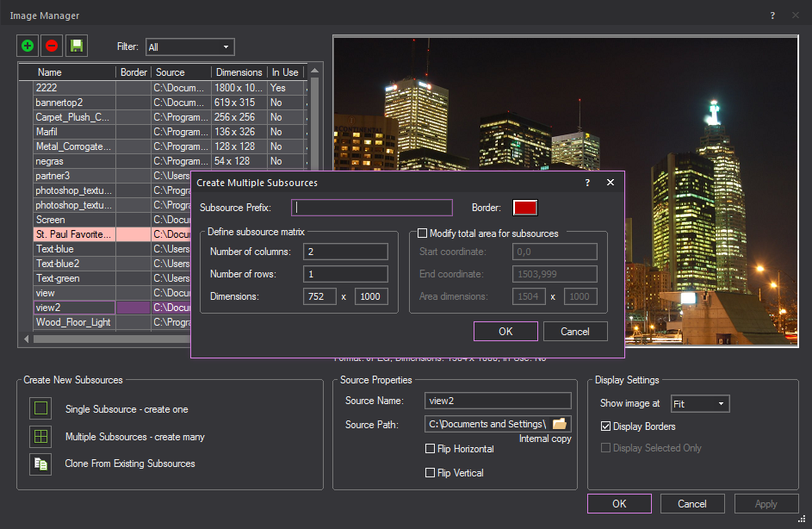The height and width of the screenshot is (529, 812).
Task: Select the In Use column header
Action: [x=286, y=72]
